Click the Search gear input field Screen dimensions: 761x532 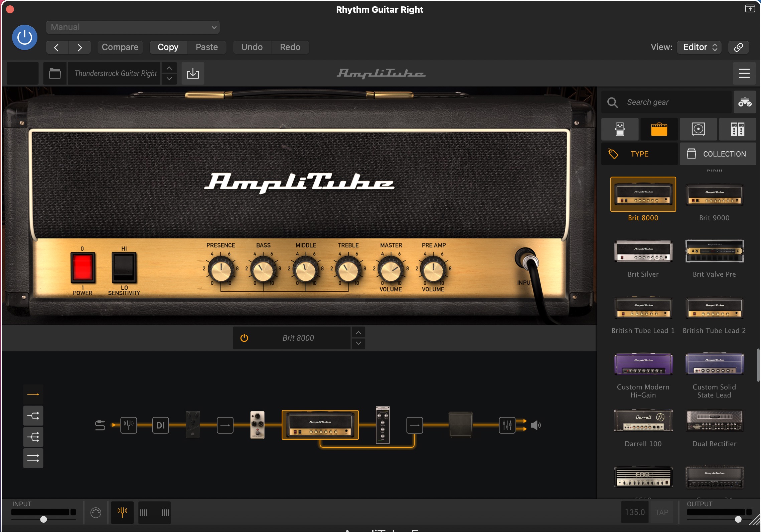click(x=666, y=102)
